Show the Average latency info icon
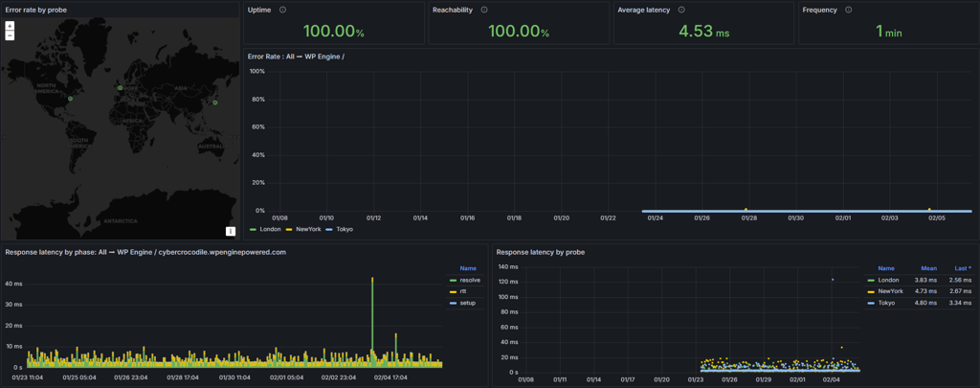 point(681,10)
